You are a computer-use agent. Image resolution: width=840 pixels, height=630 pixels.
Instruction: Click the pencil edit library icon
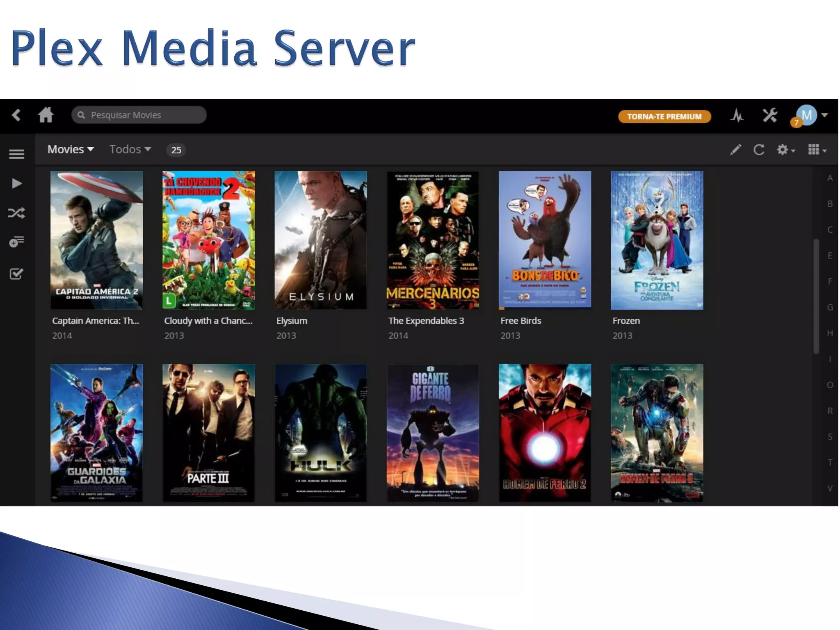[735, 150]
